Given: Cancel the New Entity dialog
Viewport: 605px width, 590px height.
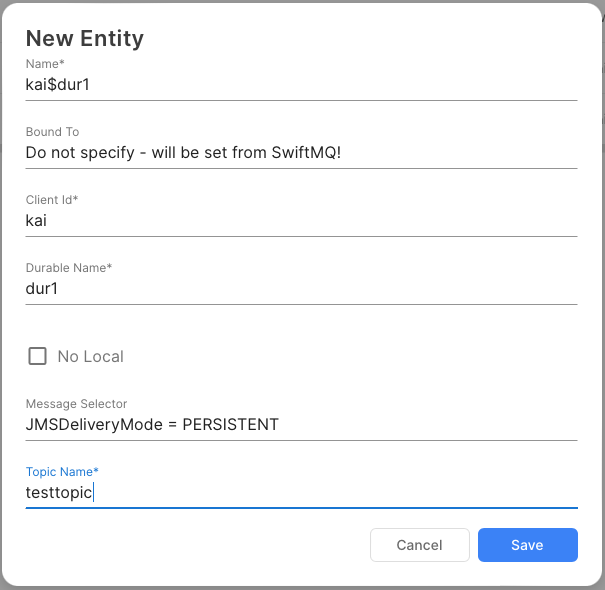Looking at the screenshot, I should click(x=419, y=545).
